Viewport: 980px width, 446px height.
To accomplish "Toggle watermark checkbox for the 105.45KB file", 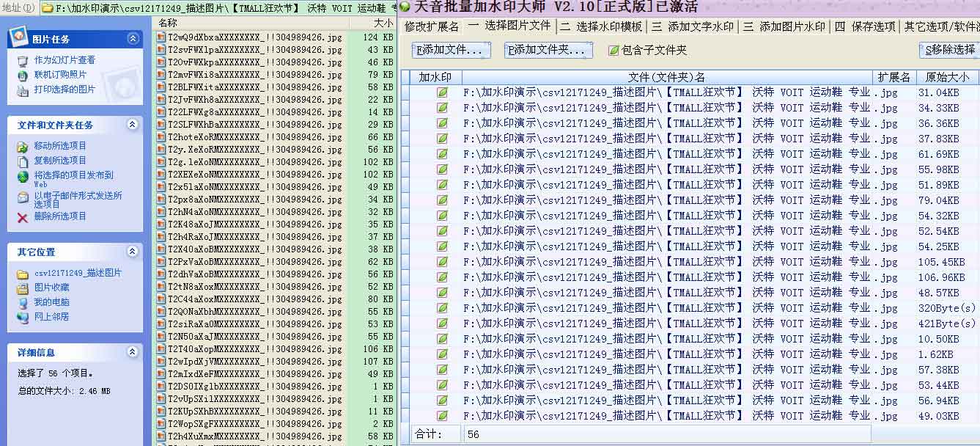I will click(442, 262).
